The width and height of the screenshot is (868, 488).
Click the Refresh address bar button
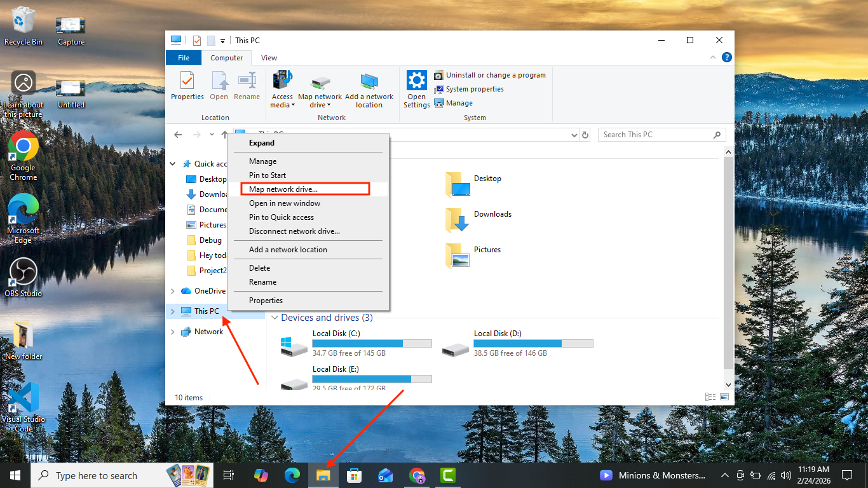coord(585,135)
